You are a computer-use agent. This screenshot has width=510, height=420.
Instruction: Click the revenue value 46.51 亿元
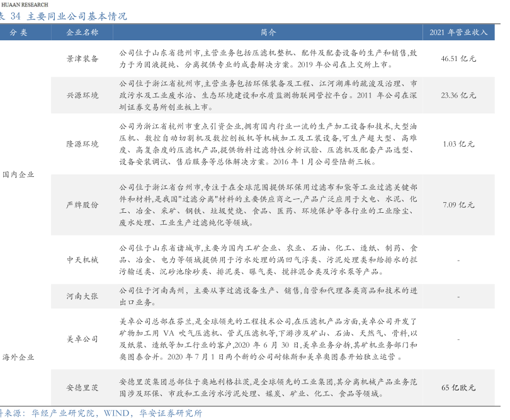(458, 59)
